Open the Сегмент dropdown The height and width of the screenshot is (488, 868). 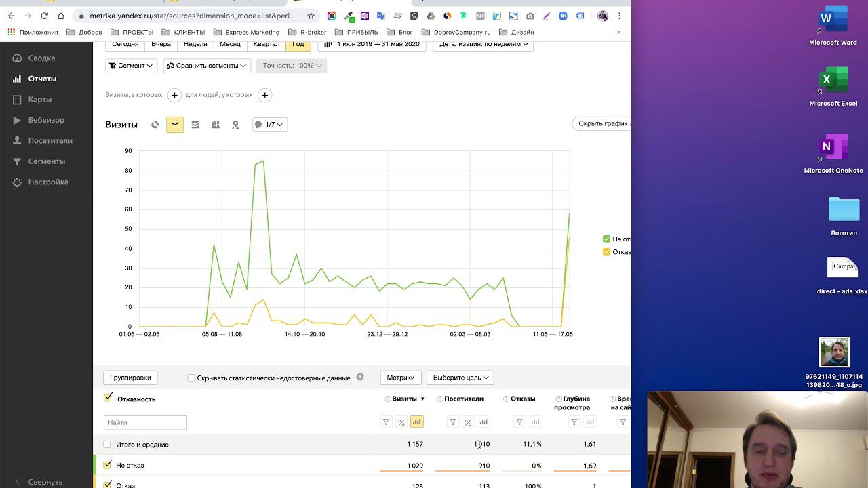(x=132, y=66)
